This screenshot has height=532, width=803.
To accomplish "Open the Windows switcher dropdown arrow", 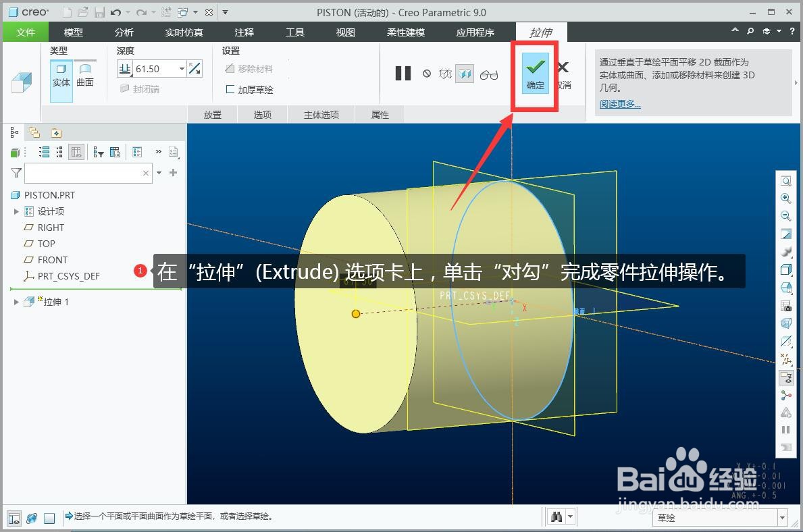I will pyautogui.click(x=196, y=11).
